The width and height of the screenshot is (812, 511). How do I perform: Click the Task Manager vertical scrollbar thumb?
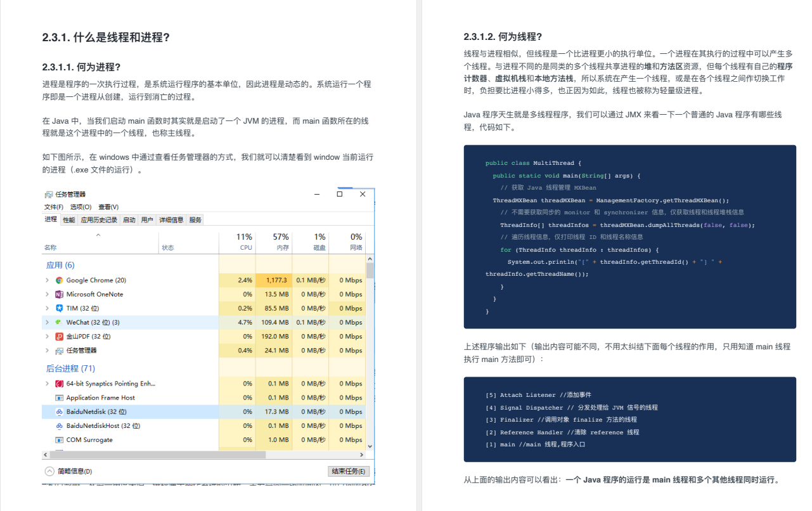tap(370, 271)
